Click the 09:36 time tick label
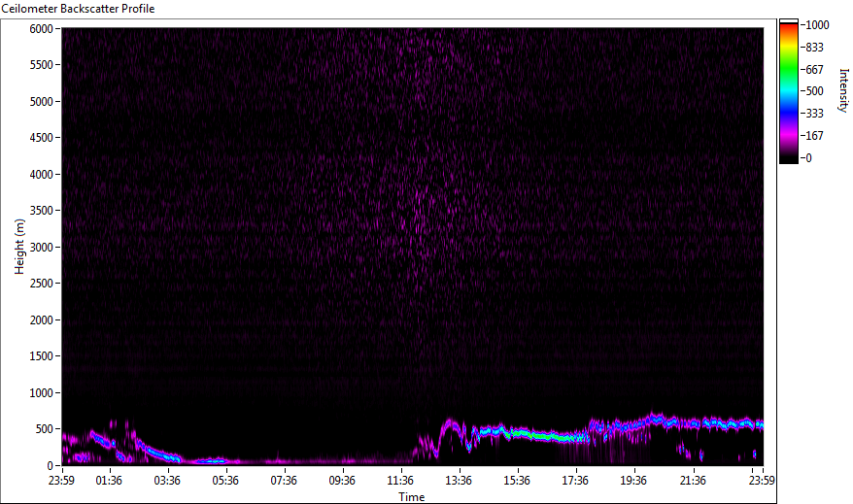 pyautogui.click(x=342, y=481)
